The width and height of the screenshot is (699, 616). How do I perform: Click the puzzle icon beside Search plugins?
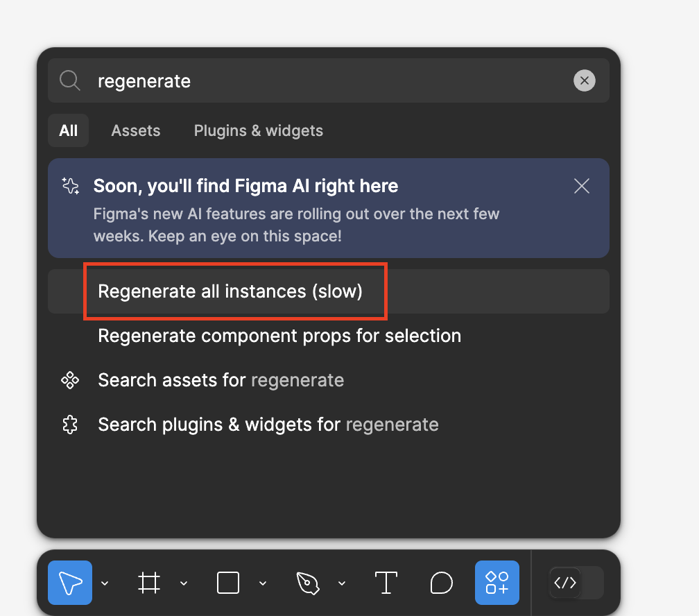pyautogui.click(x=70, y=425)
